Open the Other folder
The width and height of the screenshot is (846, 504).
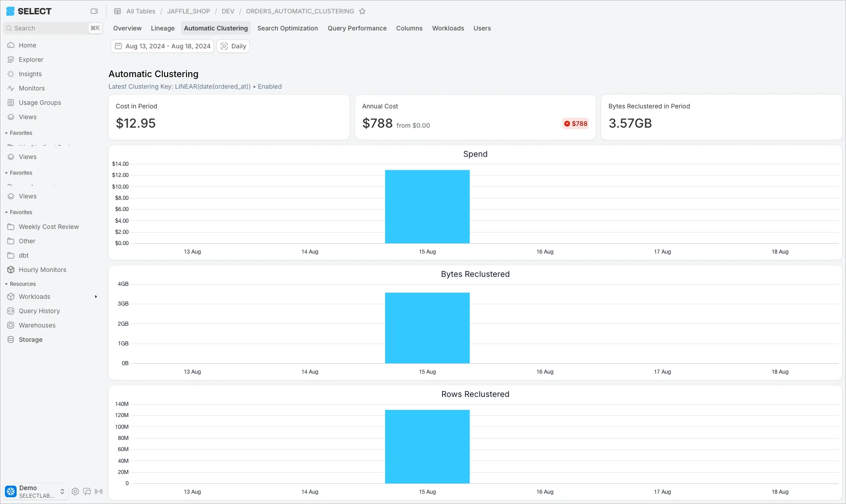(27, 241)
